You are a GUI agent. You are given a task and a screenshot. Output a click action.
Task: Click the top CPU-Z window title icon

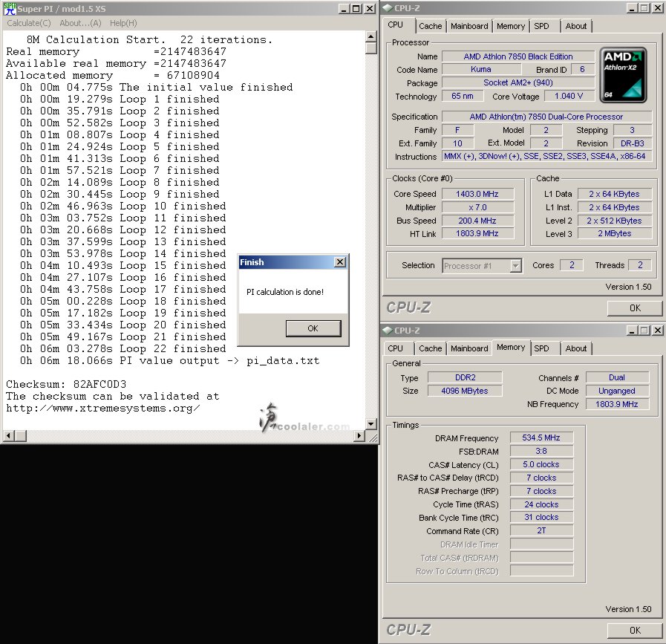click(388, 8)
